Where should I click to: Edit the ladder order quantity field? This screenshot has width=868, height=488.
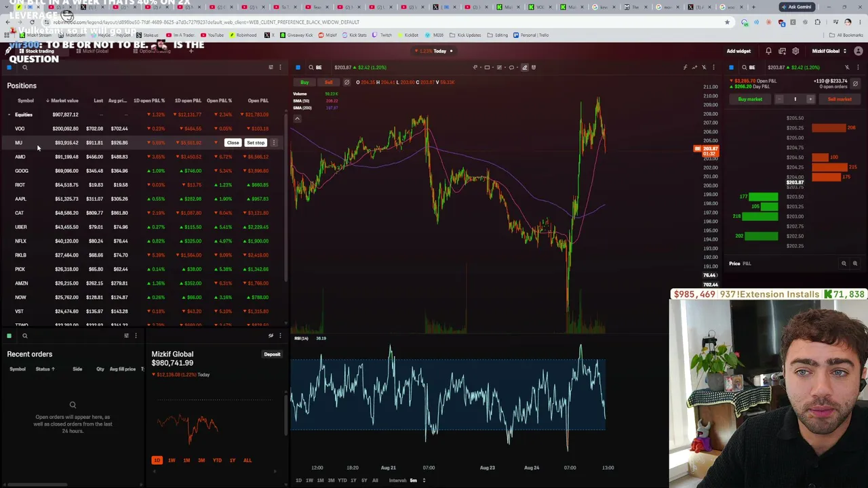click(x=795, y=99)
